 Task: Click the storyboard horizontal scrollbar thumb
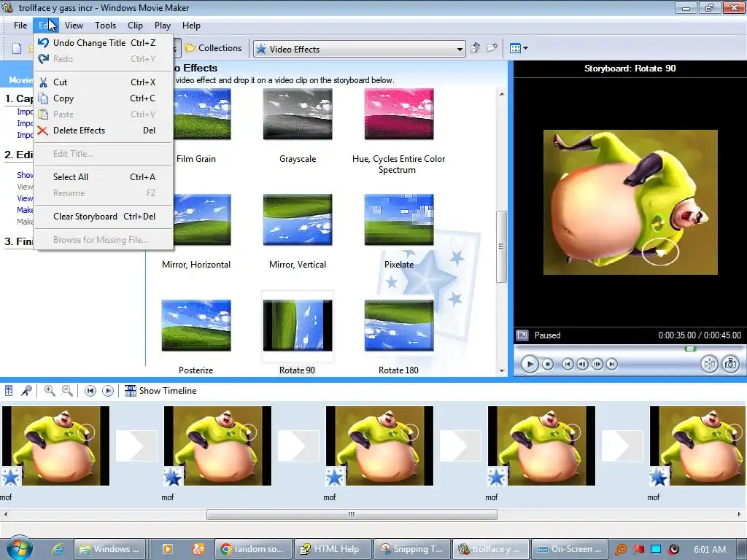point(352,515)
